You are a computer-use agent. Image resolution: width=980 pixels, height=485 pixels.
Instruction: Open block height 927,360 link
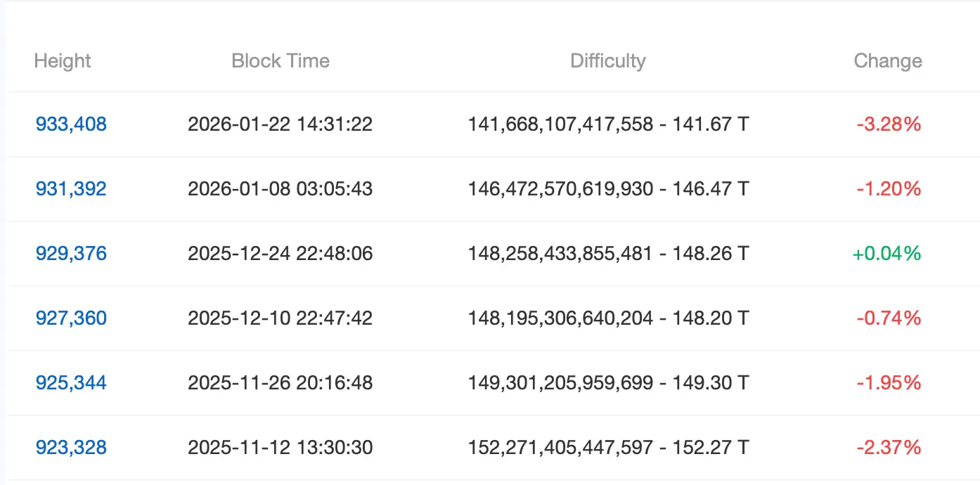tap(71, 318)
